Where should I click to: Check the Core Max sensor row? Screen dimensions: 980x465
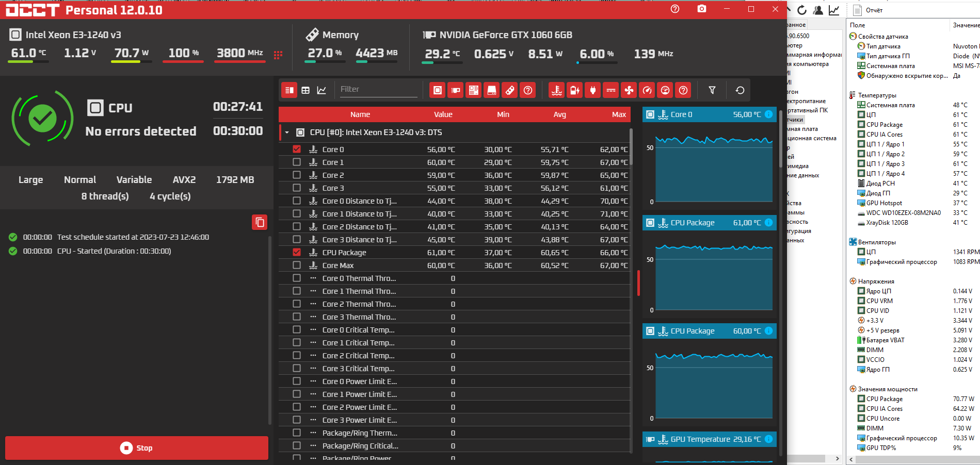[297, 265]
